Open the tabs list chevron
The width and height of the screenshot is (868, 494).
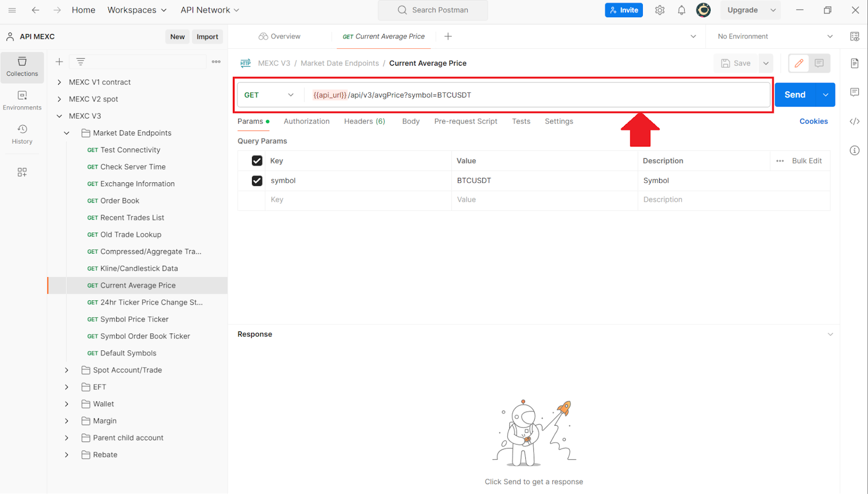(x=693, y=36)
